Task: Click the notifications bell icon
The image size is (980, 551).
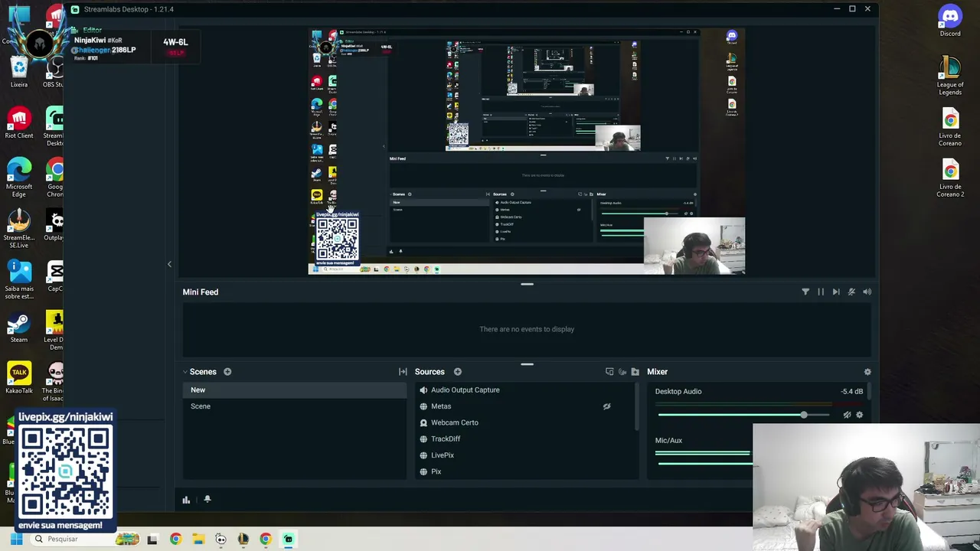Action: (207, 499)
